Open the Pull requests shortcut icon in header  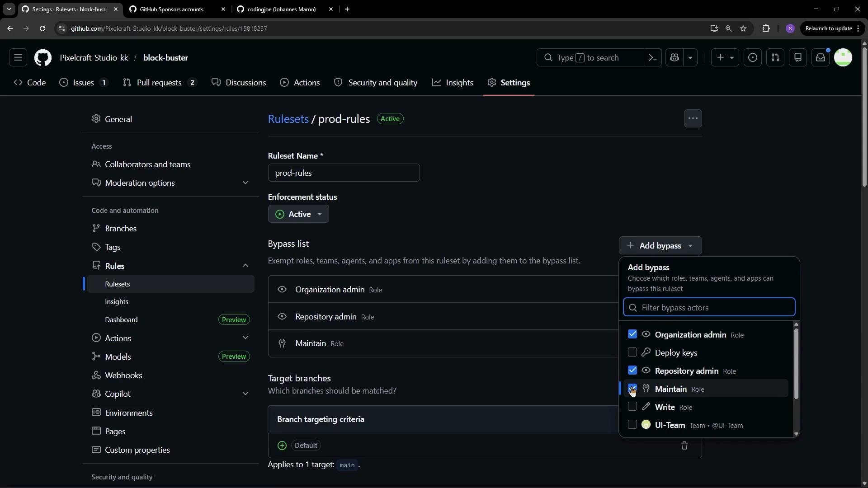pyautogui.click(x=775, y=58)
